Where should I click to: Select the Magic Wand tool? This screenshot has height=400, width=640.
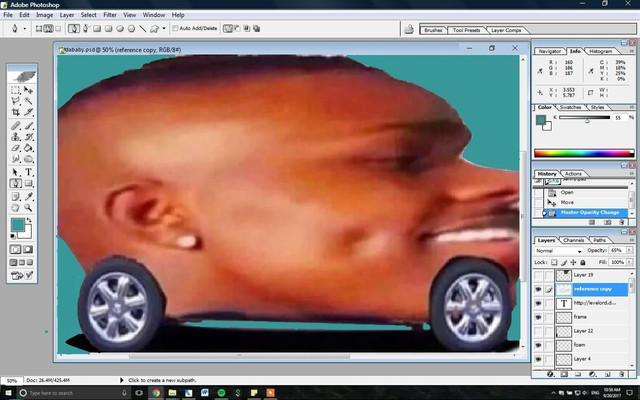[28, 101]
